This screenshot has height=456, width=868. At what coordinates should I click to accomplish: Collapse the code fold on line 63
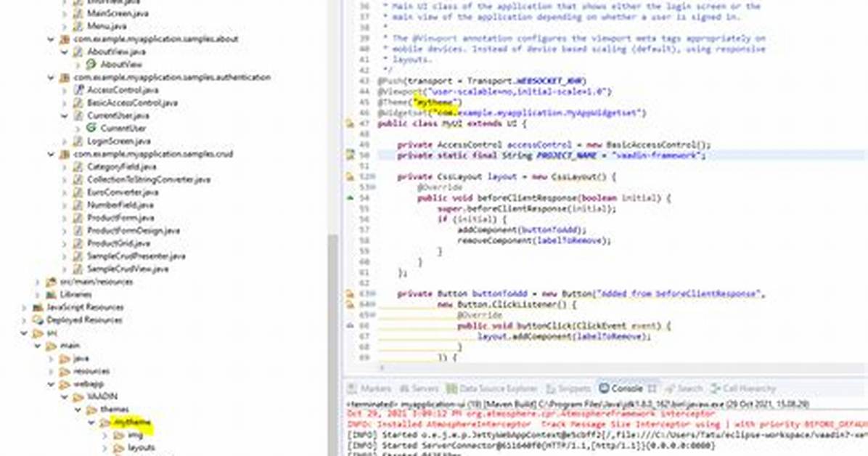point(372,293)
